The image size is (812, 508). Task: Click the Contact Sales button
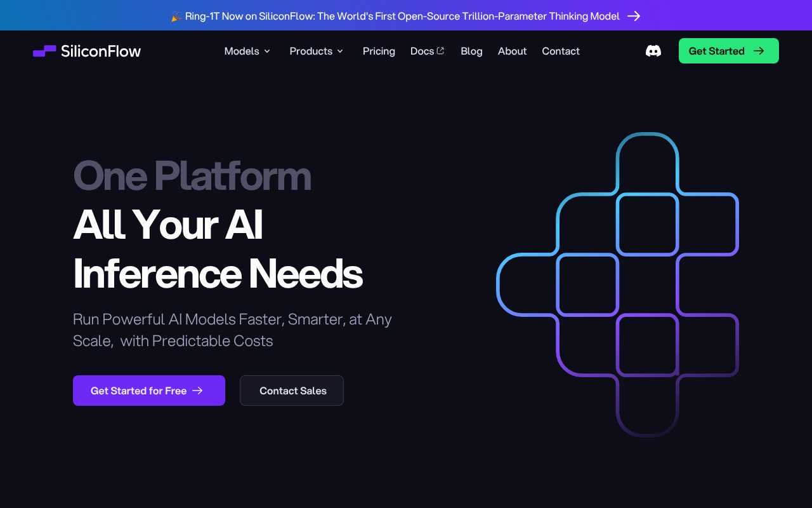tap(292, 391)
